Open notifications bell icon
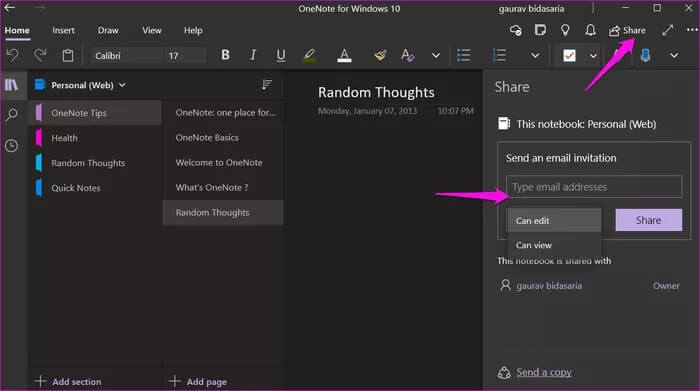 [x=590, y=30]
